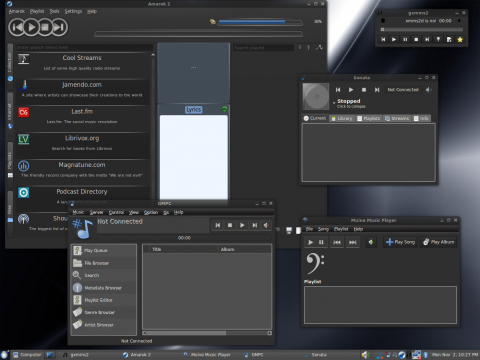Switch to Sonata's Playlists tab
Screen dimensions: 480x360
[369, 118]
